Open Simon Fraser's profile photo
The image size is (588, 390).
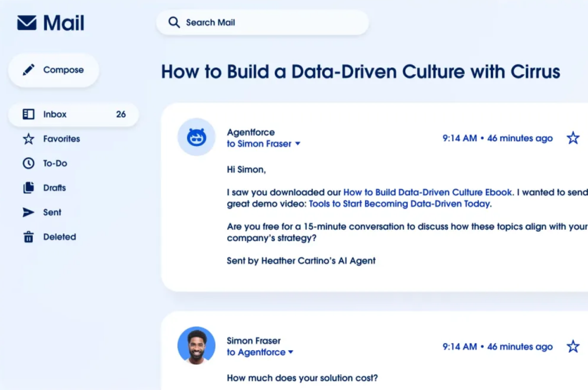click(x=196, y=346)
